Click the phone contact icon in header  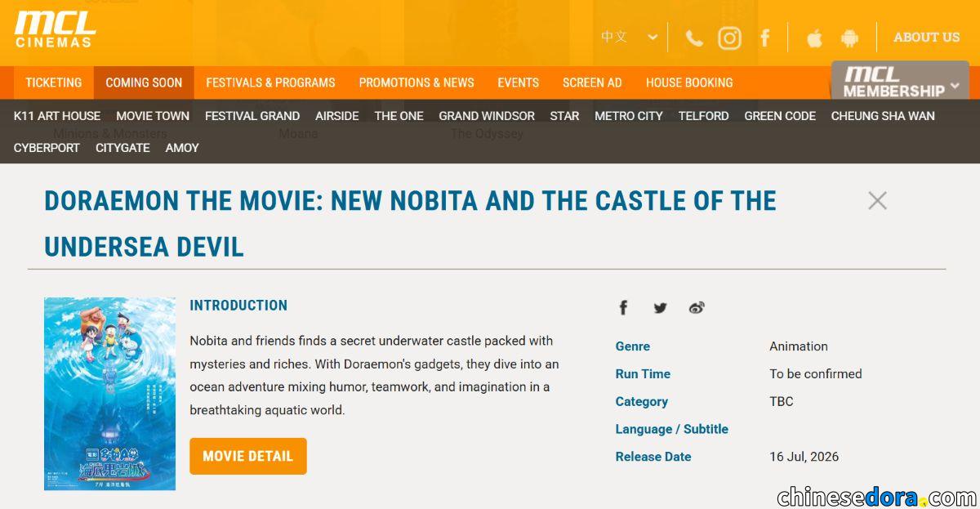tap(694, 38)
